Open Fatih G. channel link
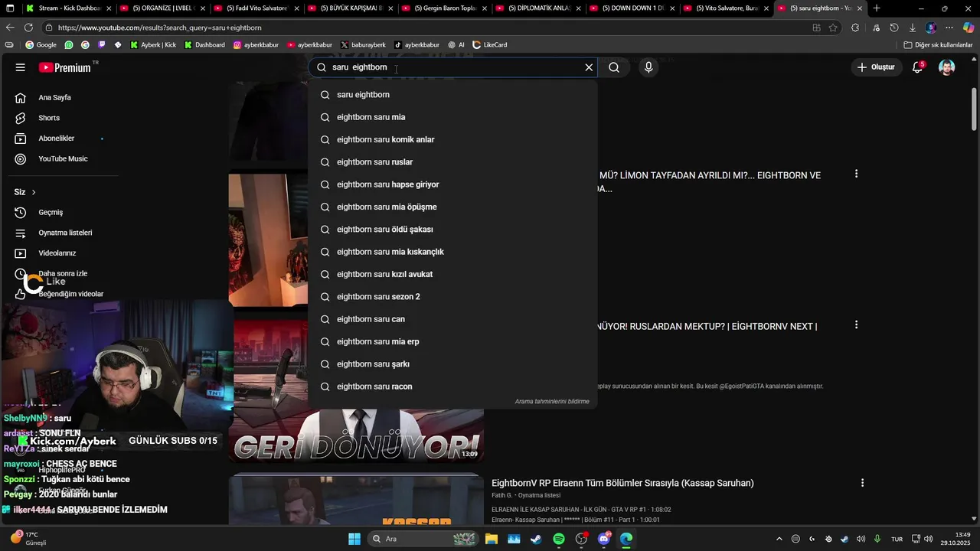The height and width of the screenshot is (551, 980). 502,496
